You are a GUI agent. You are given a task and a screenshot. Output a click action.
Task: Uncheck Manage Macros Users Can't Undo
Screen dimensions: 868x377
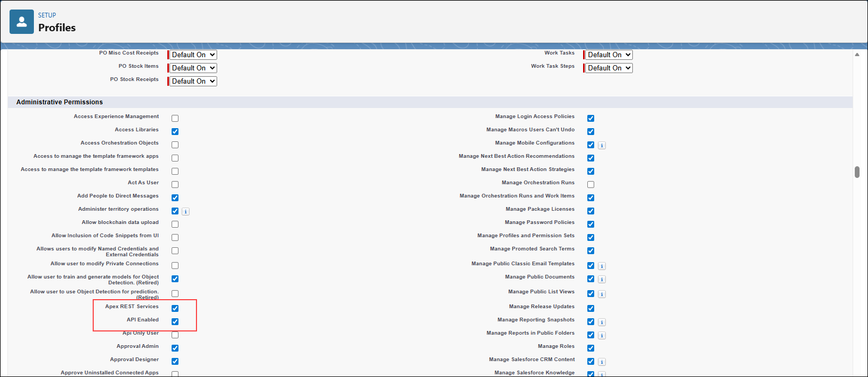point(591,132)
